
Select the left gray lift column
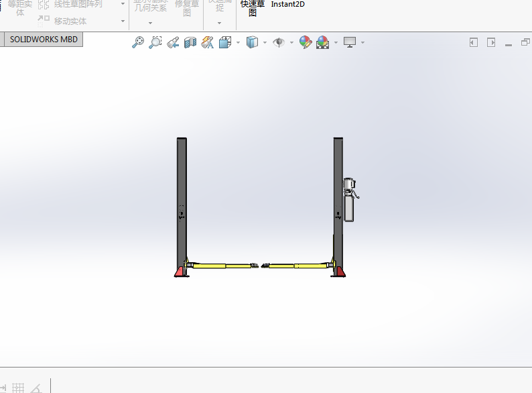[182, 203]
